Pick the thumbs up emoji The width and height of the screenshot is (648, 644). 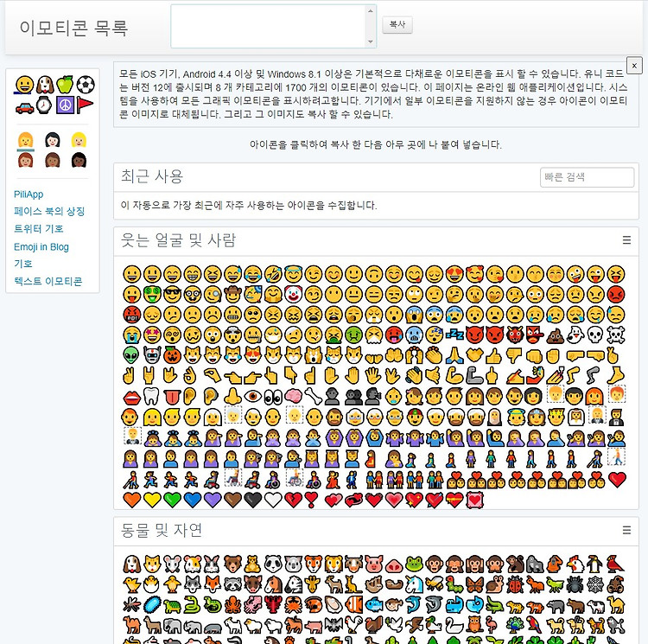tap(494, 355)
